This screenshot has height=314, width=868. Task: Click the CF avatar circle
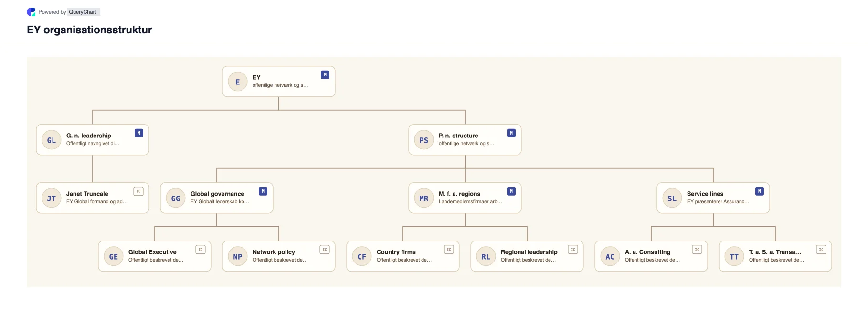pos(362,256)
